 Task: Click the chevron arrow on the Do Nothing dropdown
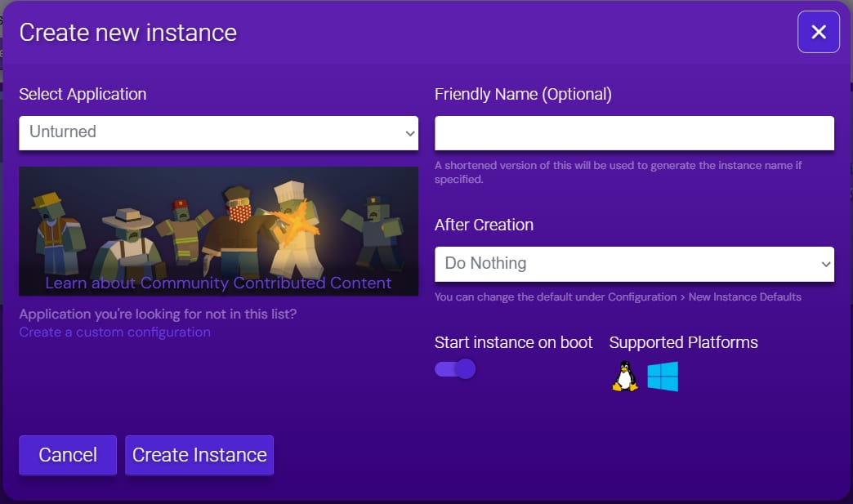825,264
